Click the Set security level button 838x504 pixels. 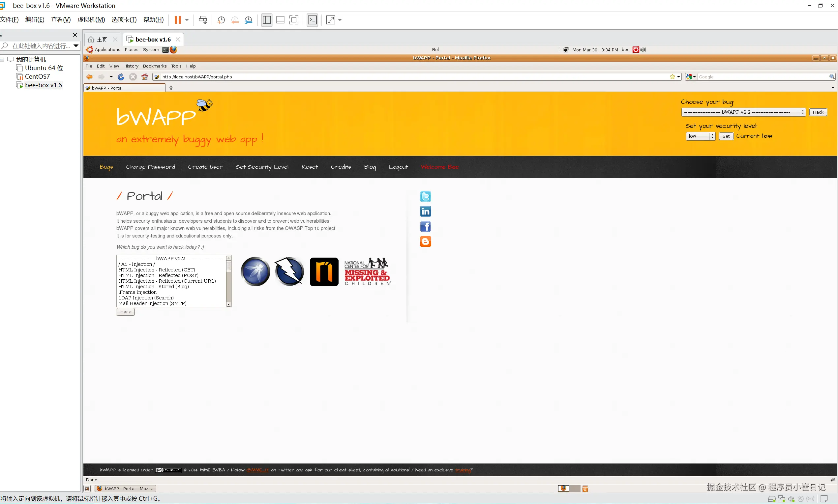[726, 136]
